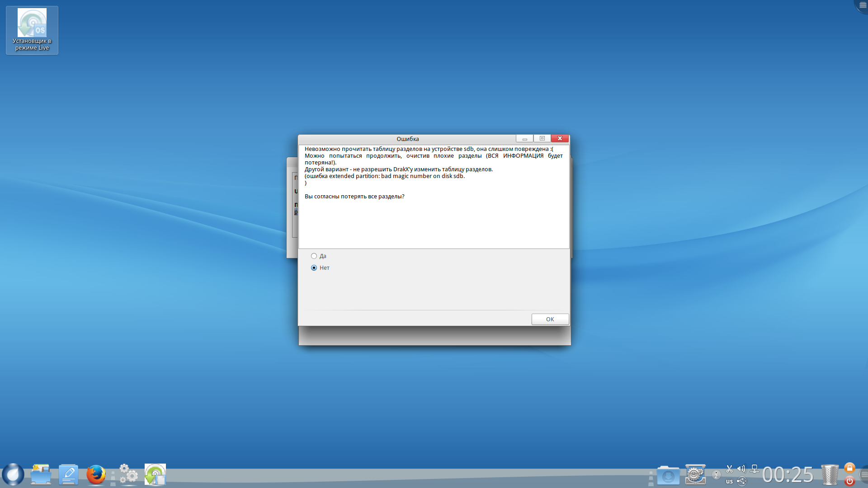Screen dimensions: 868x488
Task: Switch the 'us' keyboard layout indicator
Action: point(729,482)
